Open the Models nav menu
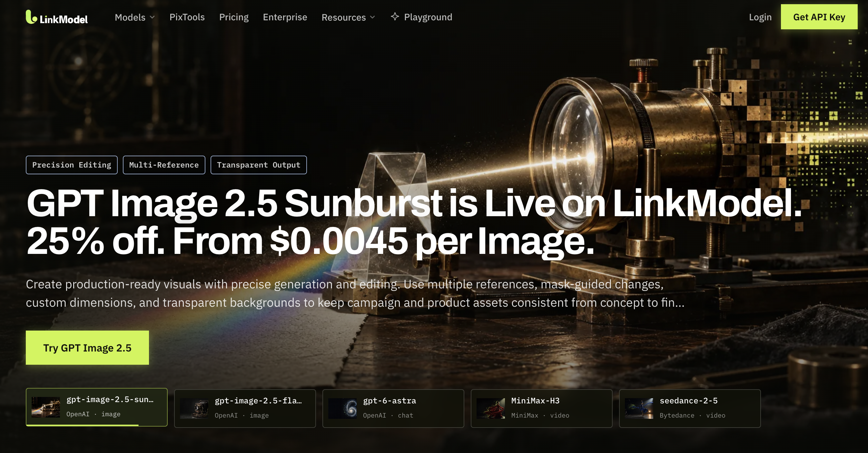Screen dimensions: 868x453 [x=135, y=17]
